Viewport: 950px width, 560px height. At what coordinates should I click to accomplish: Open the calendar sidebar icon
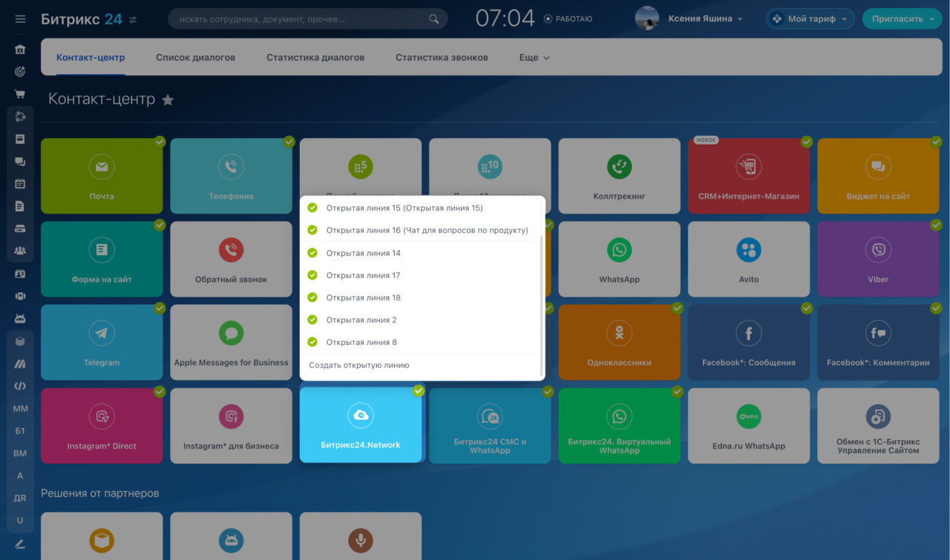20,183
